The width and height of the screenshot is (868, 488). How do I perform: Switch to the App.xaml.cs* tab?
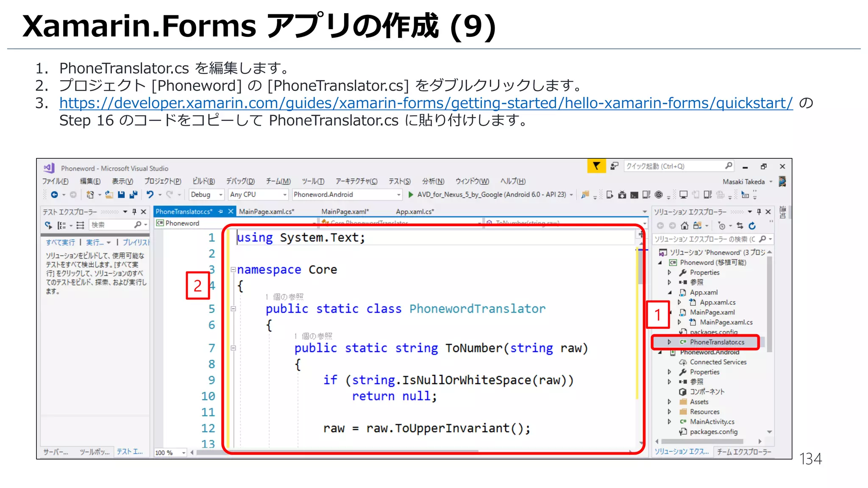[415, 211]
